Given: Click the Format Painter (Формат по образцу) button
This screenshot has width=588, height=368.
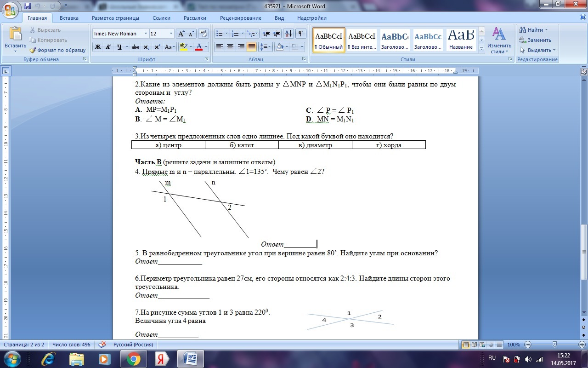Looking at the screenshot, I should tap(57, 50).
